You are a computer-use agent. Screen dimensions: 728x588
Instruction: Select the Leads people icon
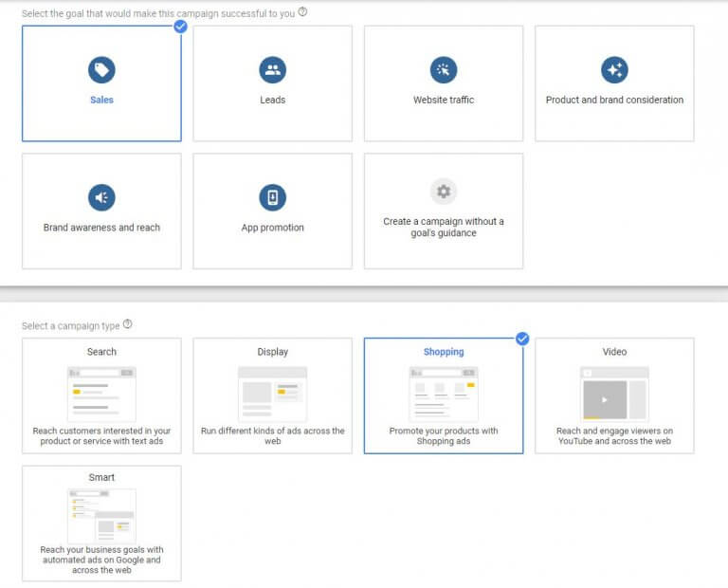pos(272,69)
